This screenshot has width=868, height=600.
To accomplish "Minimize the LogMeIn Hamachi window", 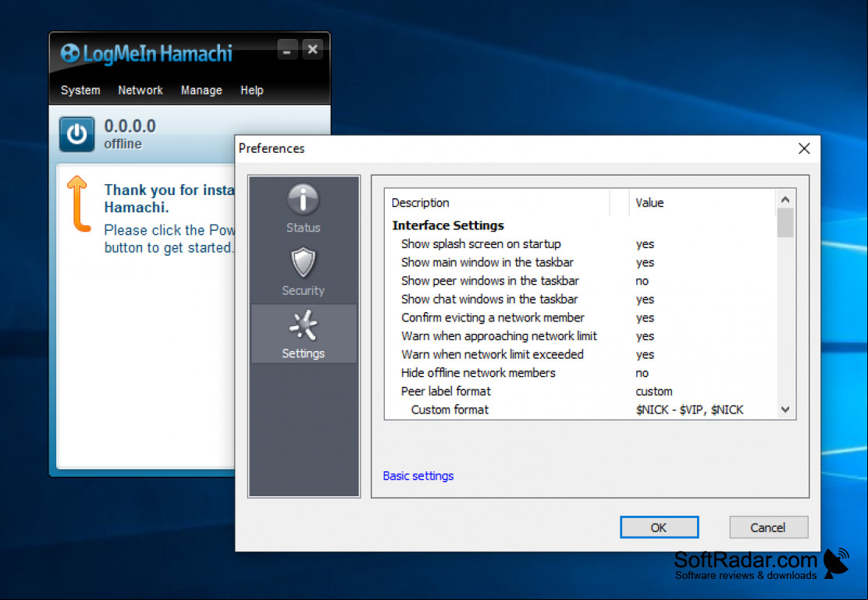I will point(286,51).
